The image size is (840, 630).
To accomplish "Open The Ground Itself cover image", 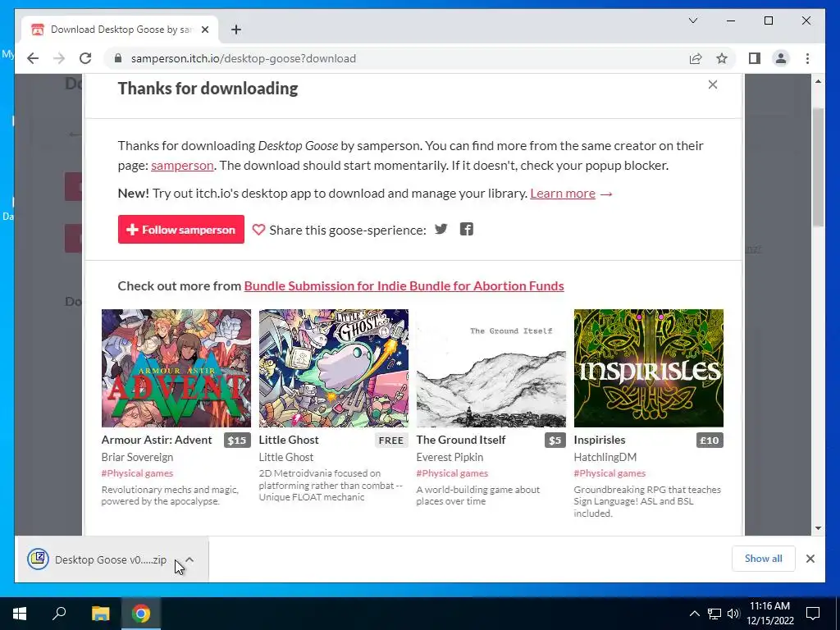I will 491,368.
